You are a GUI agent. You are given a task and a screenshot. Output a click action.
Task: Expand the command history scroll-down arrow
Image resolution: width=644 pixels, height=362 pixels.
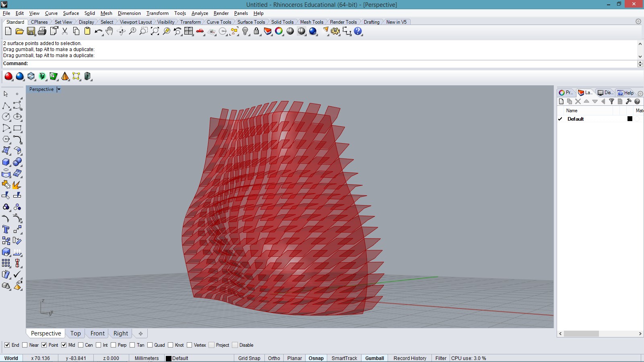click(640, 56)
